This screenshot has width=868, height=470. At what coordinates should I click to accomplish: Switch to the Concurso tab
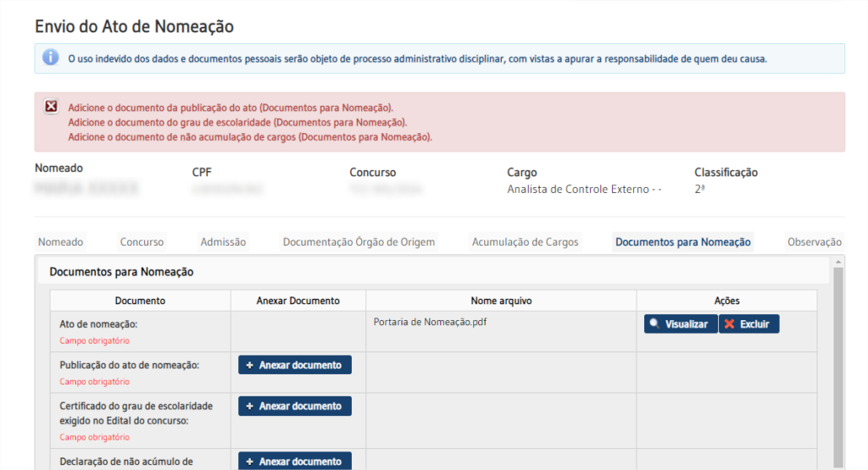point(142,241)
